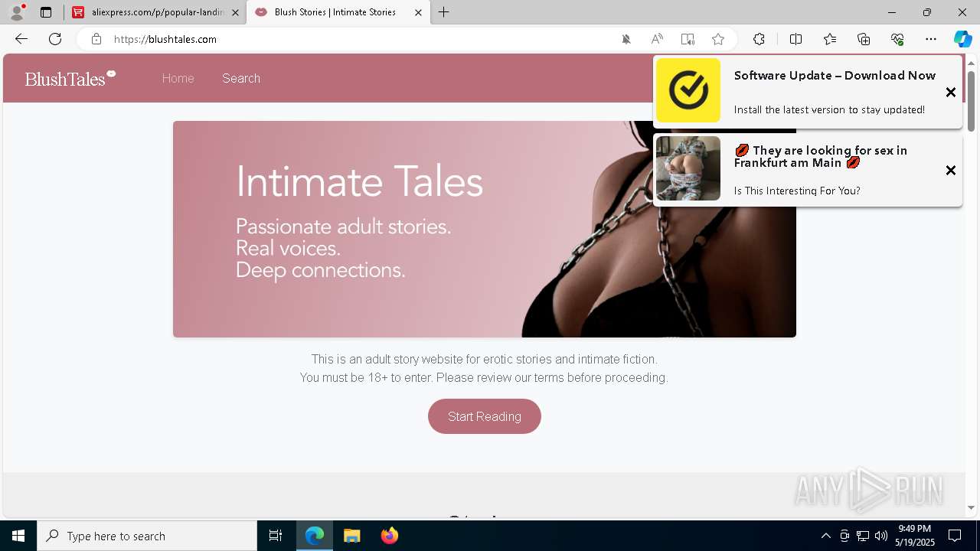Go back to the previous page
Screen dimensions: 980x551
click(x=21, y=39)
